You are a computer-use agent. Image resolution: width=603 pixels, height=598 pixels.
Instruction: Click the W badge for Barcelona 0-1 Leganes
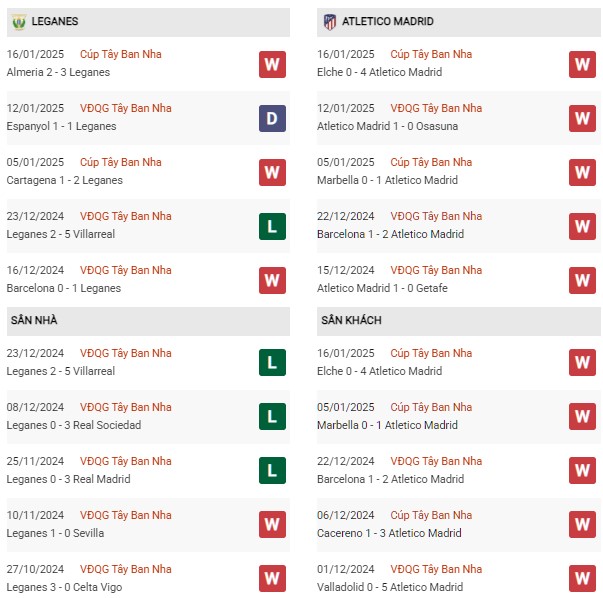272,280
